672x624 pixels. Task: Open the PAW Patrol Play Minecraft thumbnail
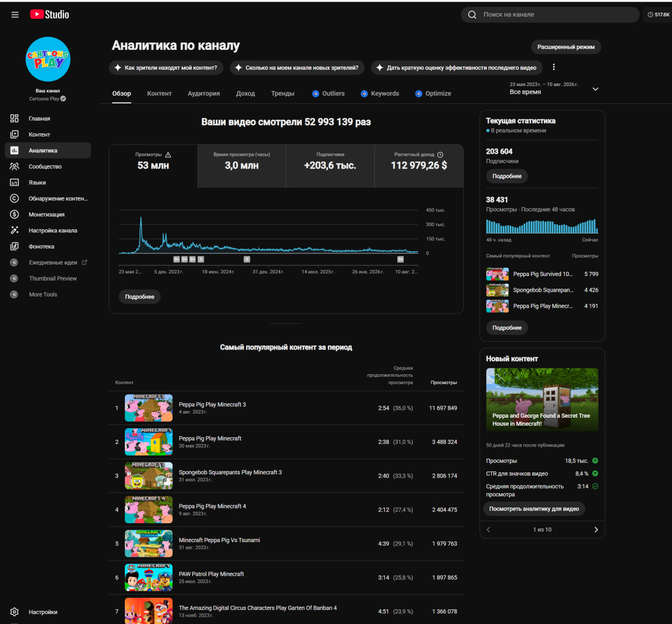point(149,577)
